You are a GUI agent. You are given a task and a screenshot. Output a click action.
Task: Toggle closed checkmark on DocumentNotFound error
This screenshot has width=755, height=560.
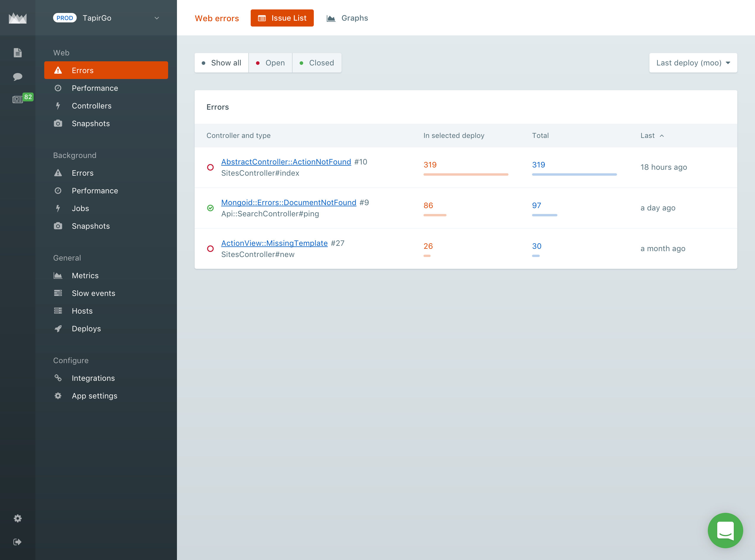point(210,208)
